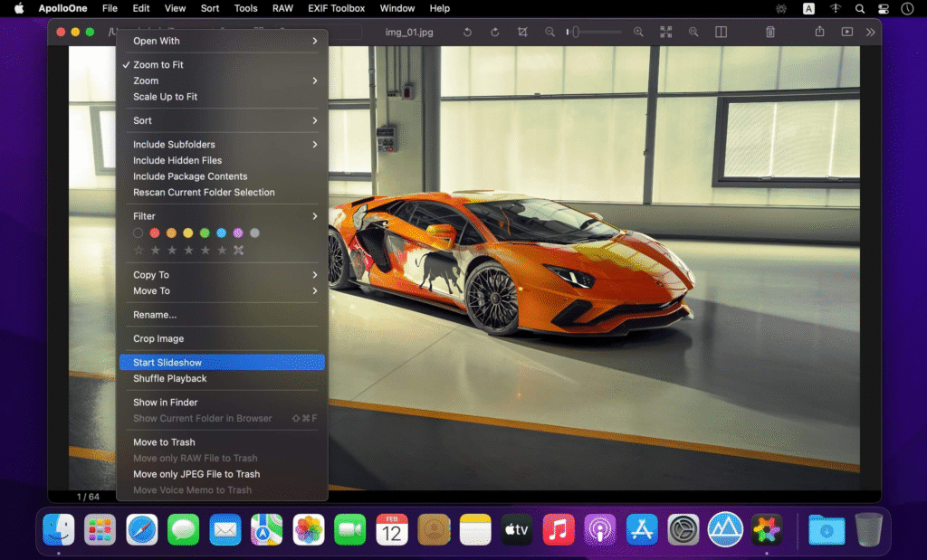Screen dimensions: 927x560
Task: Click Rename... in the context menu
Action: (x=155, y=315)
